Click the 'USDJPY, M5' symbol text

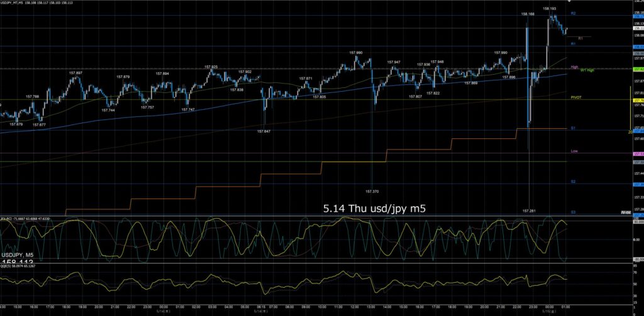pyautogui.click(x=17, y=255)
